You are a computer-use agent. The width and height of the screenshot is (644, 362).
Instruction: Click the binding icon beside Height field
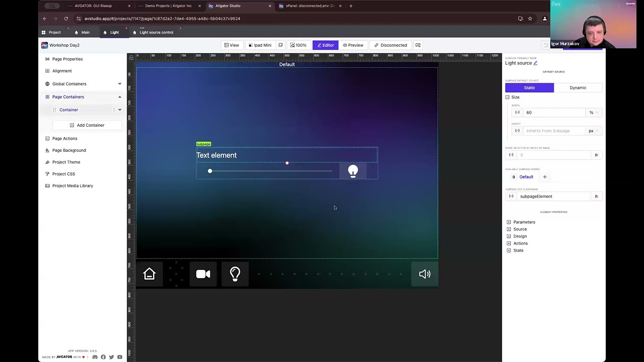click(517, 131)
